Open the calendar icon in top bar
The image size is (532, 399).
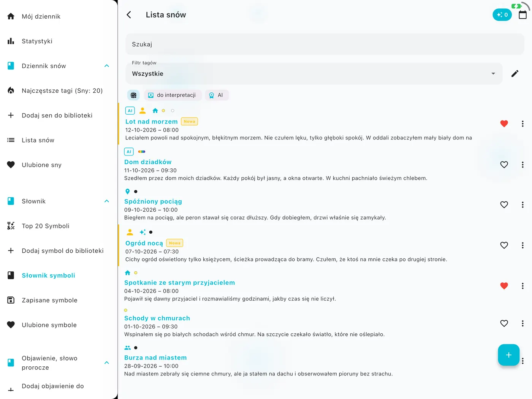pyautogui.click(x=523, y=15)
